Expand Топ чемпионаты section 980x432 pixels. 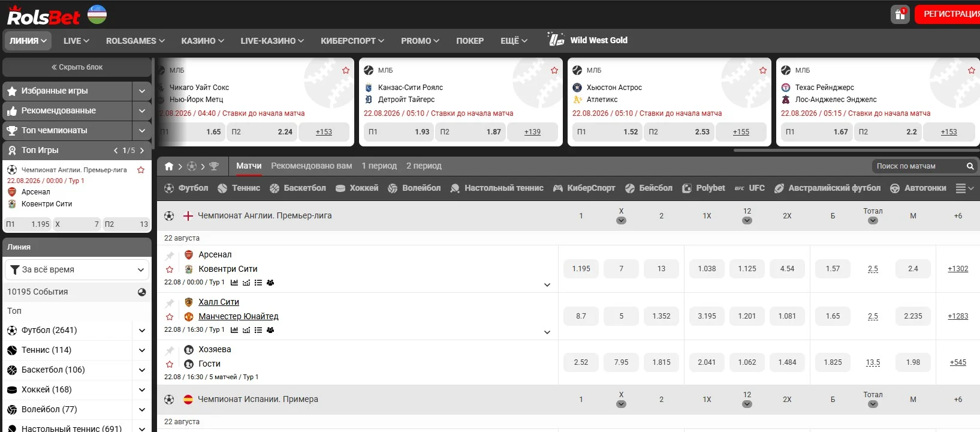pyautogui.click(x=142, y=131)
